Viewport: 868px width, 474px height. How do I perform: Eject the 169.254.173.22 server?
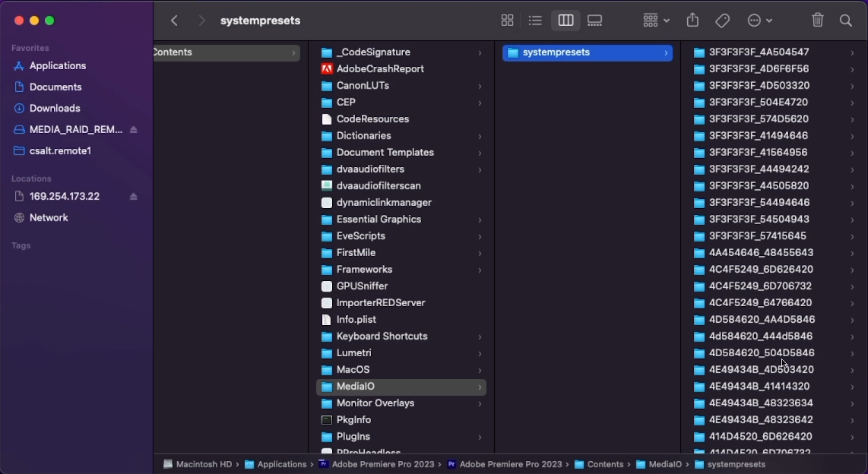pos(134,197)
